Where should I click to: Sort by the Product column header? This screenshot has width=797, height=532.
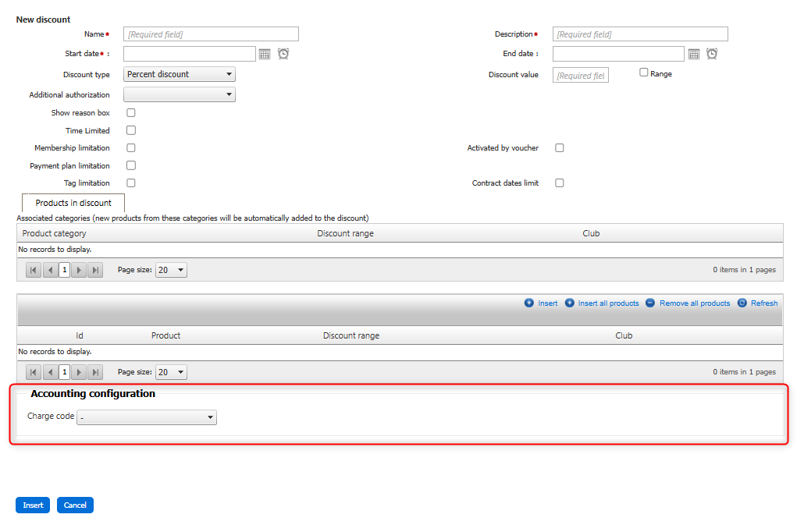click(165, 335)
